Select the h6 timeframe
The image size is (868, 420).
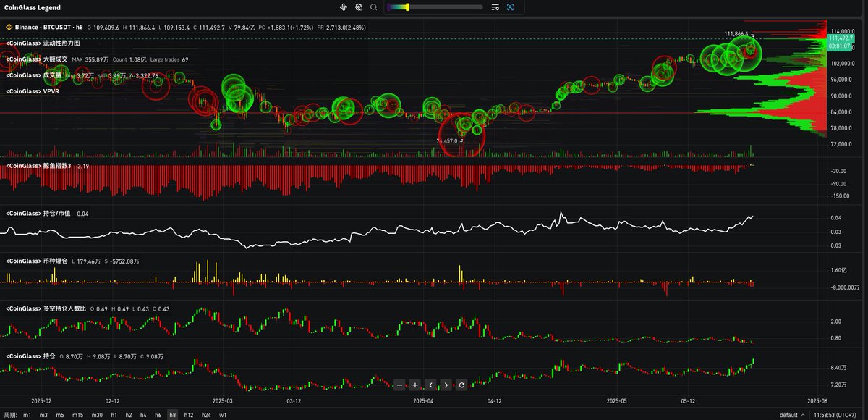click(x=158, y=415)
